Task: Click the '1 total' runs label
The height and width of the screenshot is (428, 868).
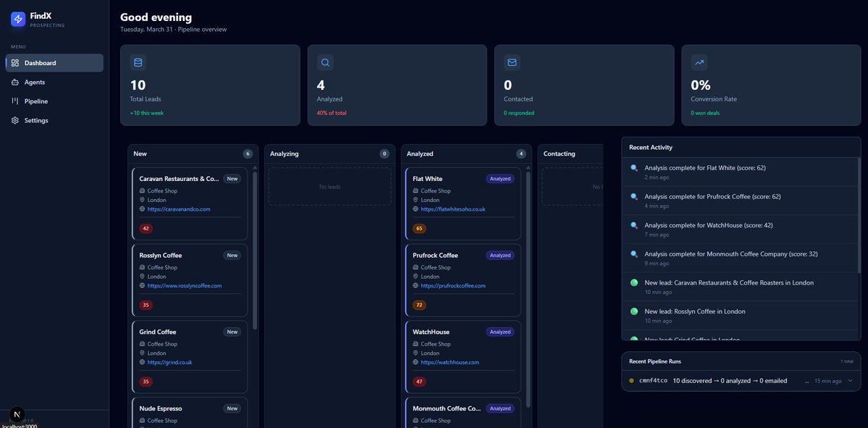Action: pos(847,361)
